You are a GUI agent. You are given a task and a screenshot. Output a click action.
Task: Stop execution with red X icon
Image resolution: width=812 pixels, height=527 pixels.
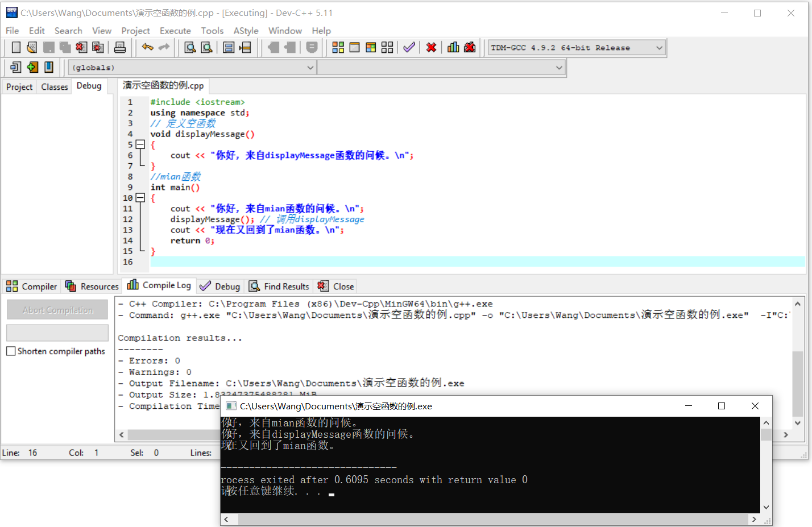431,48
